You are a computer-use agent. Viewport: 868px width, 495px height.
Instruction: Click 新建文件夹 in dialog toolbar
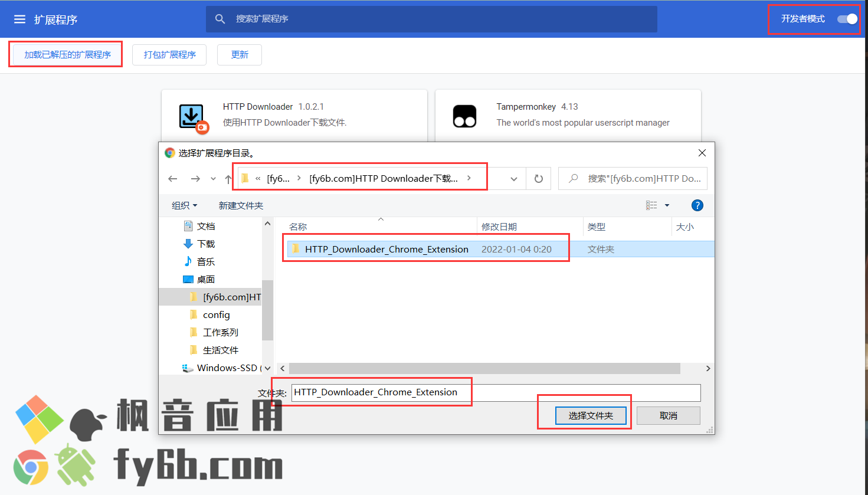click(x=241, y=205)
